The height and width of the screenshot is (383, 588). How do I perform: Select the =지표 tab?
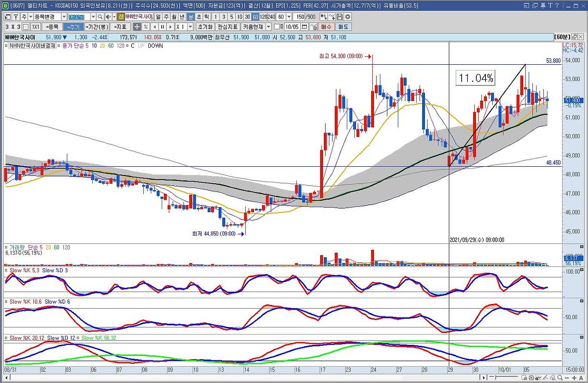click(x=120, y=27)
